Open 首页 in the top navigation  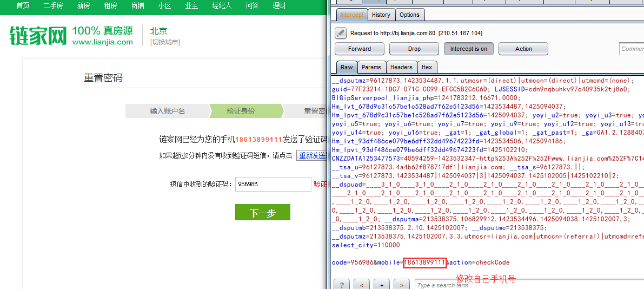[23, 5]
